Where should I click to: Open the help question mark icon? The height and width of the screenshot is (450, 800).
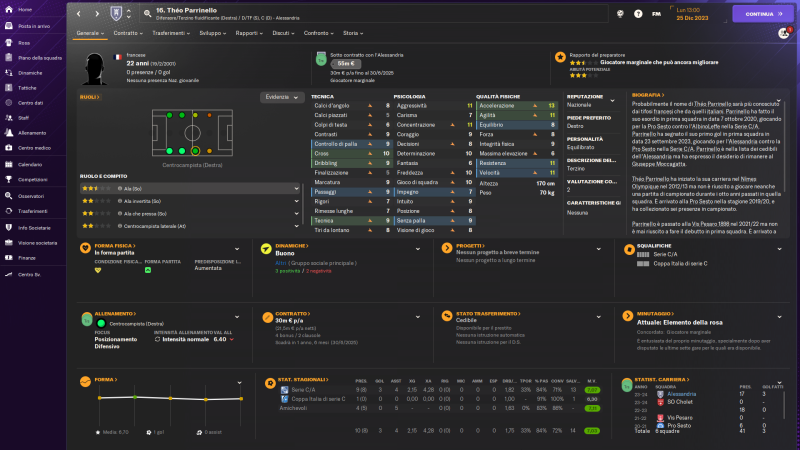point(638,14)
